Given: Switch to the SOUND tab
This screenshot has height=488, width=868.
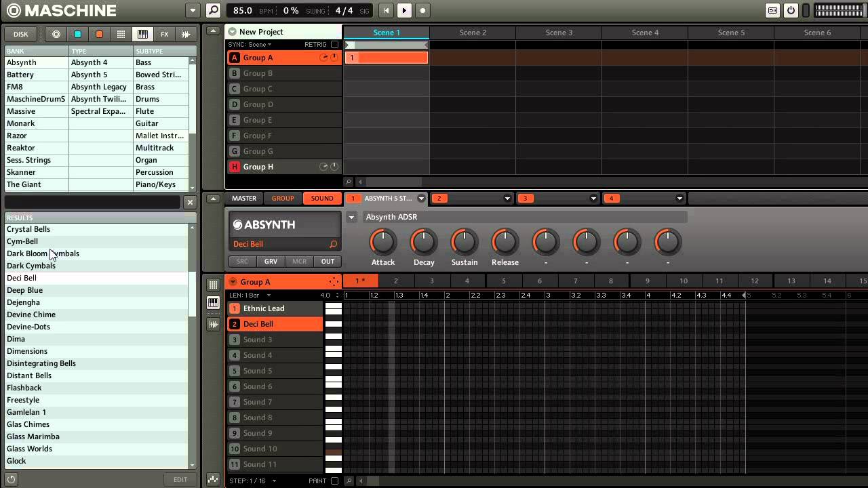Looking at the screenshot, I should [322, 199].
